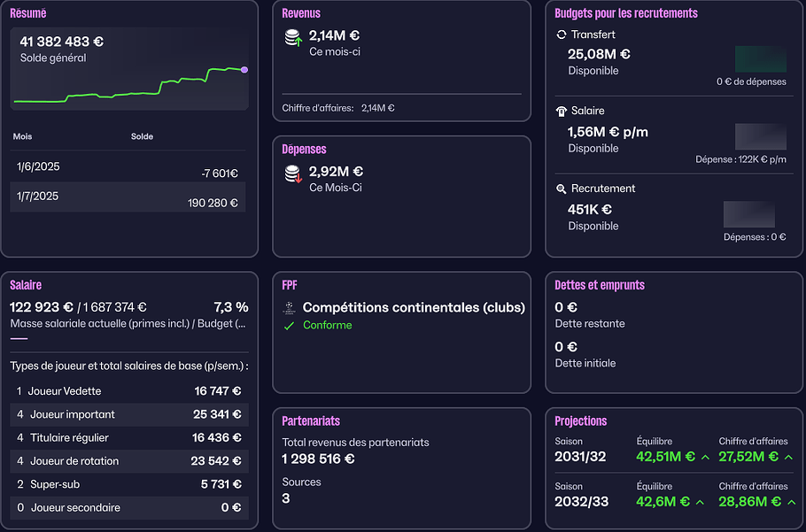Click the Recrutement magnifier icon
806x532 pixels.
click(561, 189)
